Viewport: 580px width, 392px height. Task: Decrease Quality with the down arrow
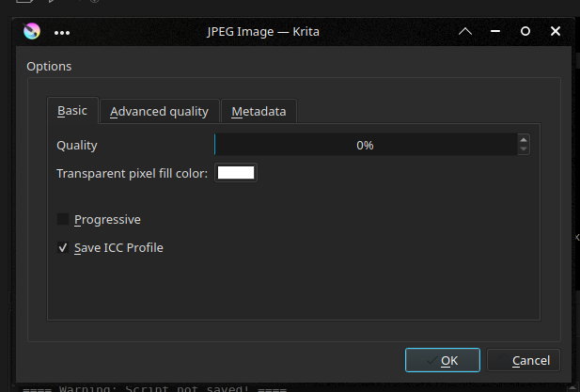coord(524,149)
